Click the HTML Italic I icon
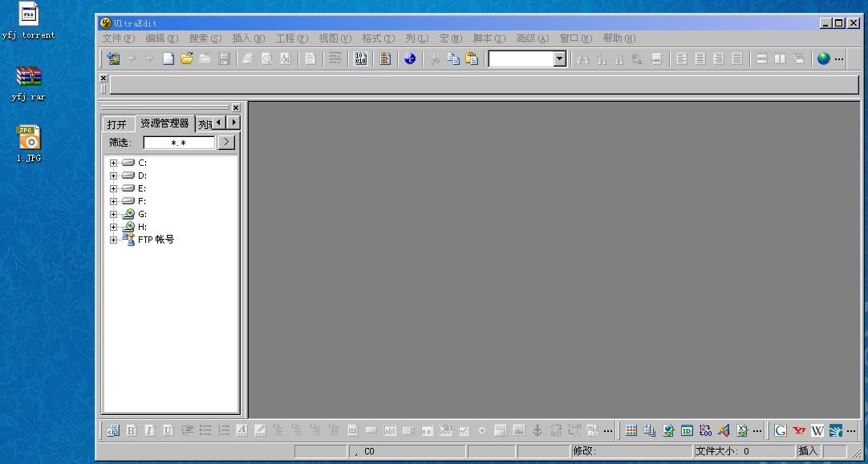Image resolution: width=868 pixels, height=464 pixels. pos(149,430)
